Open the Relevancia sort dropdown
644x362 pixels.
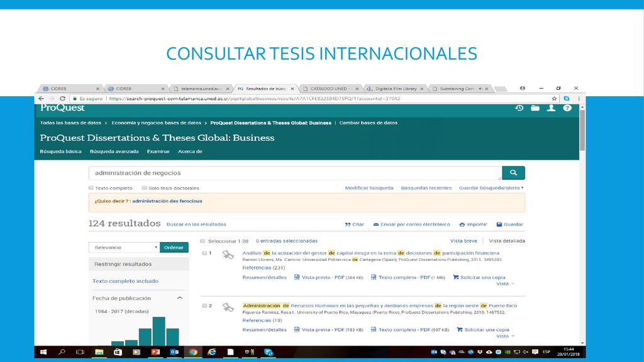point(124,248)
